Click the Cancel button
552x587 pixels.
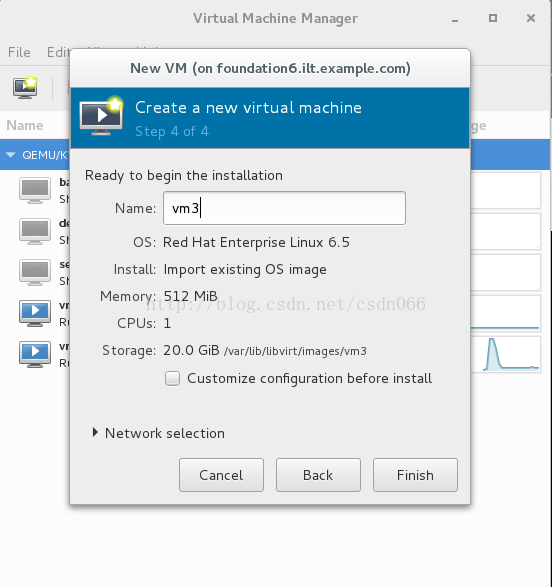click(221, 475)
